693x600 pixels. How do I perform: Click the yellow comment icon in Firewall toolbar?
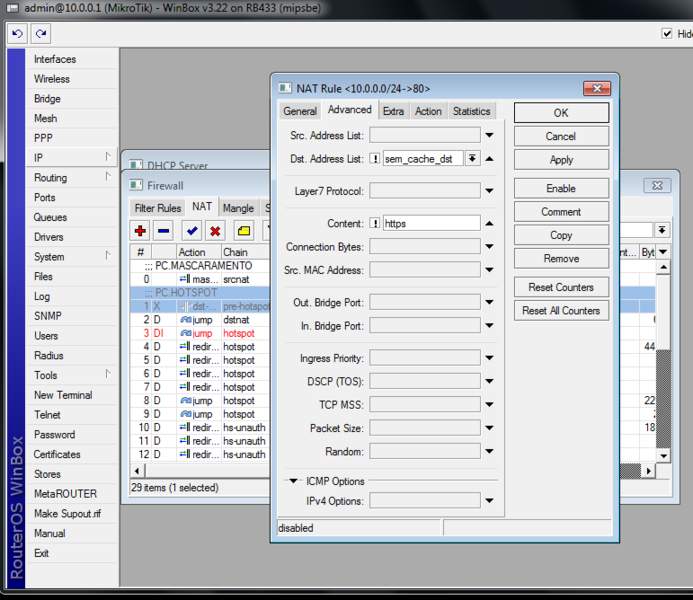point(243,231)
